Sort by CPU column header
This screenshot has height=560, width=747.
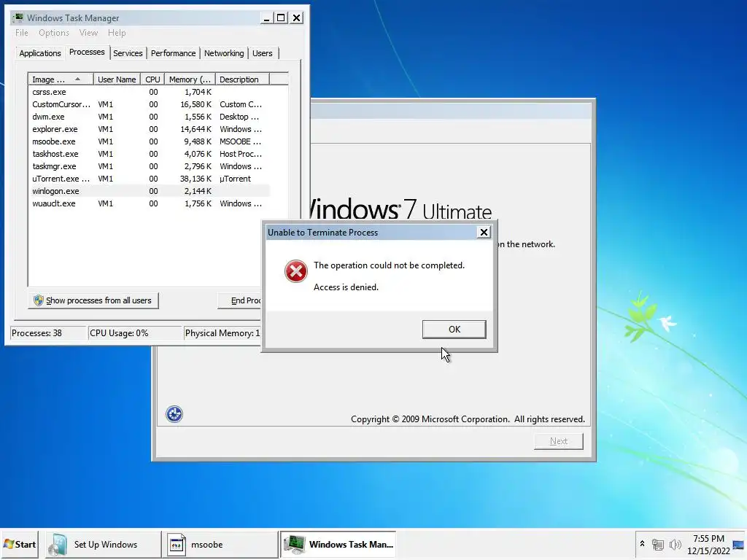(x=152, y=79)
